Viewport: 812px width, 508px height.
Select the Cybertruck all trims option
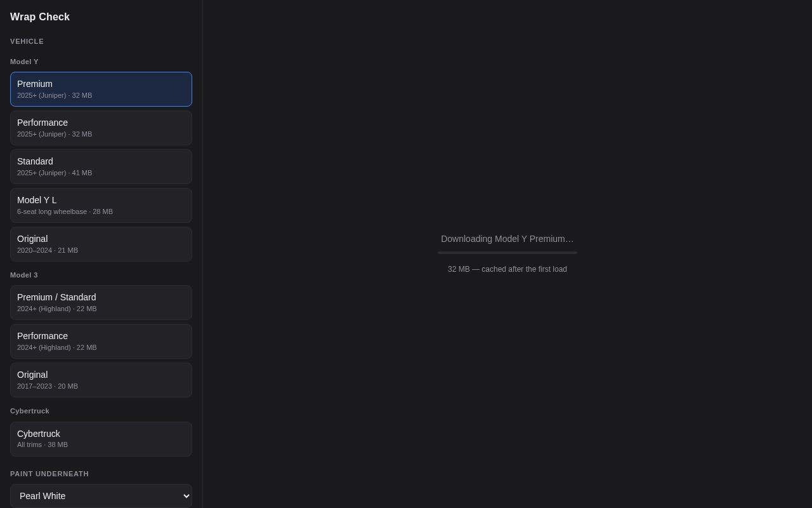point(101,439)
